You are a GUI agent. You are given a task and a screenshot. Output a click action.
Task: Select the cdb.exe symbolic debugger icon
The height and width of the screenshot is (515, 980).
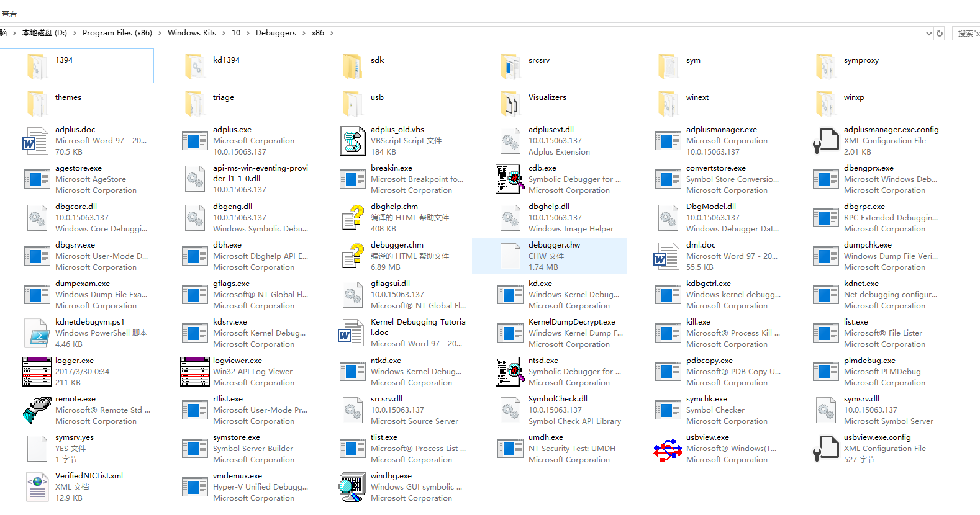click(x=510, y=179)
